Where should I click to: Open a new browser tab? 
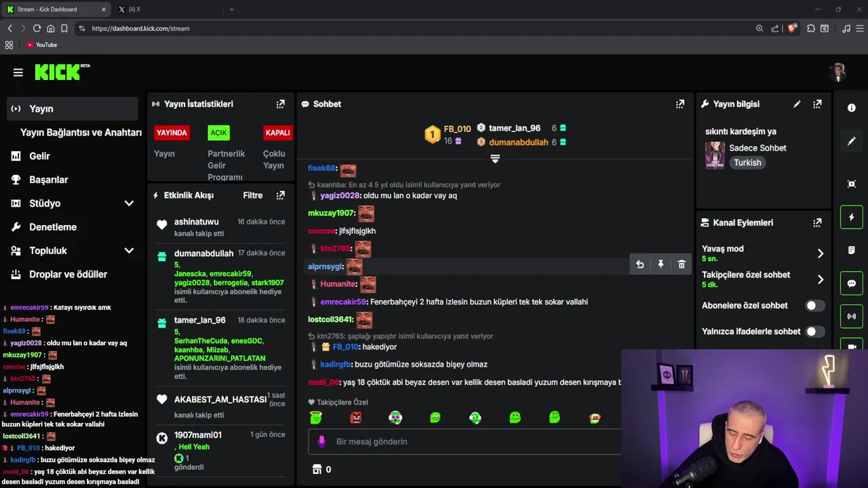tap(232, 9)
